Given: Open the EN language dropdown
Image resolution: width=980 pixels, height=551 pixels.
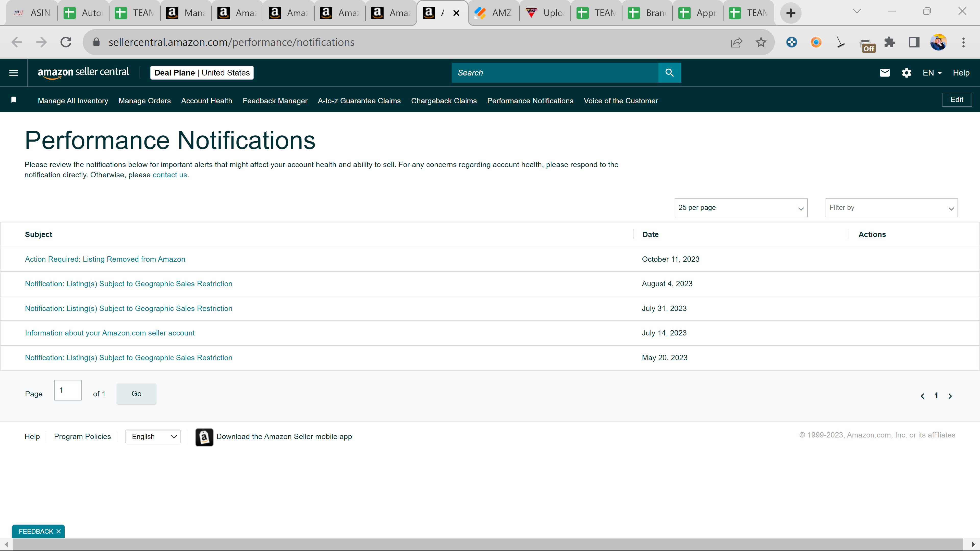Looking at the screenshot, I should 932,73.
